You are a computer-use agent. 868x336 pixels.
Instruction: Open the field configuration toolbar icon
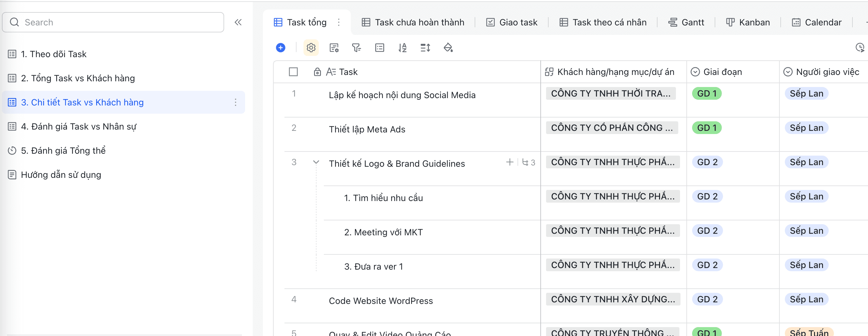(x=334, y=48)
